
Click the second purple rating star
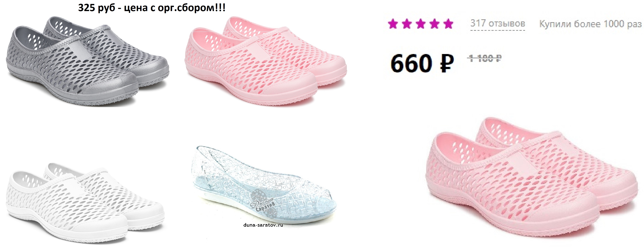click(407, 24)
